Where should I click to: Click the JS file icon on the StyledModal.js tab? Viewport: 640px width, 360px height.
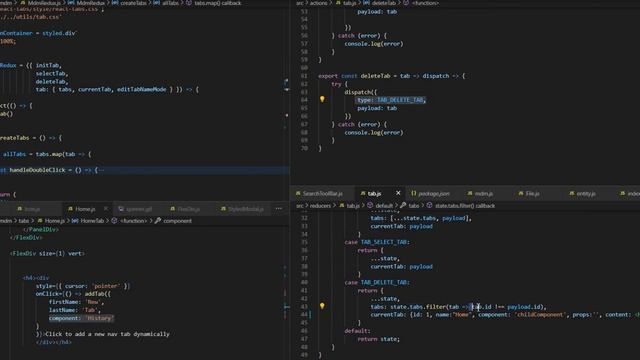click(x=223, y=209)
